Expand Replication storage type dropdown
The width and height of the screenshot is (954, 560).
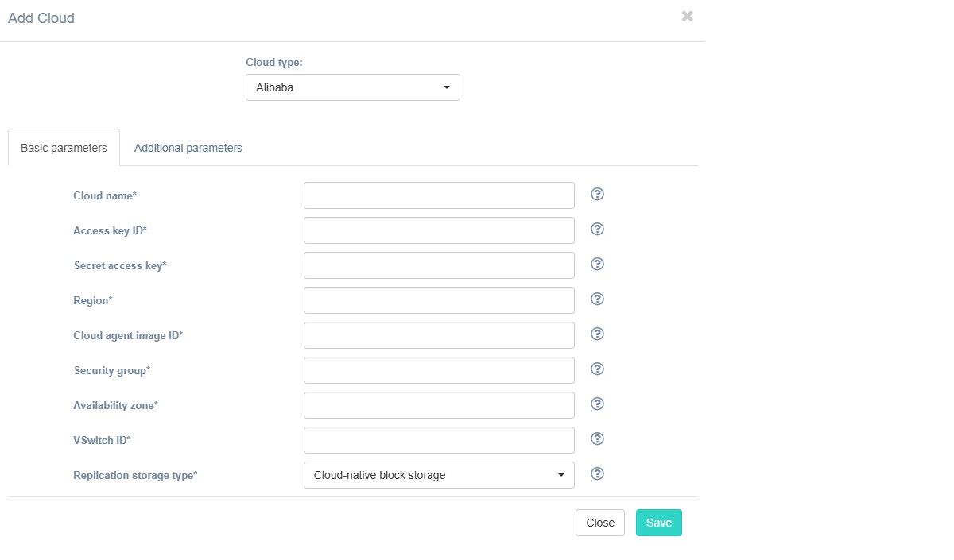(x=439, y=475)
